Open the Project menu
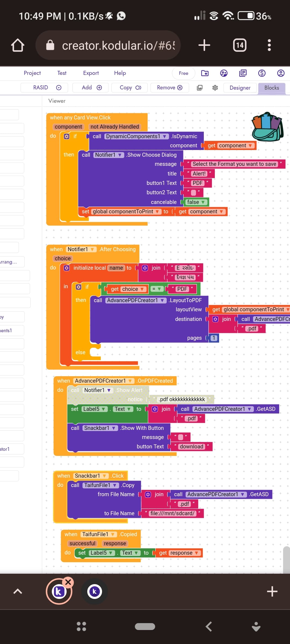 coord(32,73)
